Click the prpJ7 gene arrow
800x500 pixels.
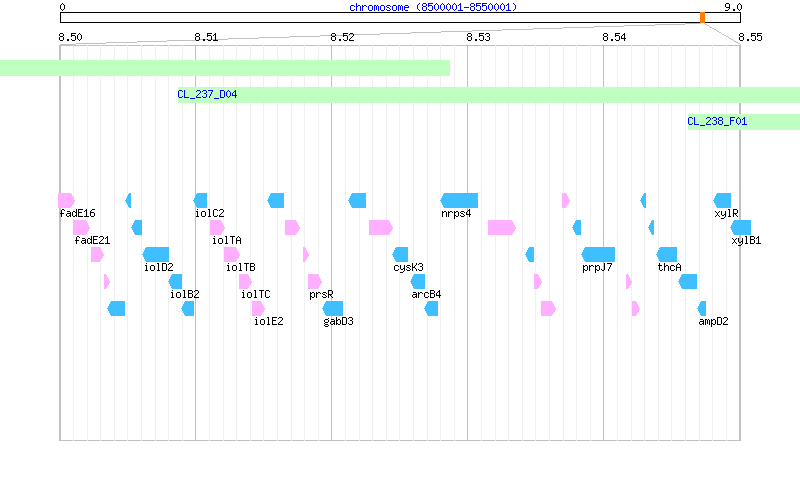point(598,255)
